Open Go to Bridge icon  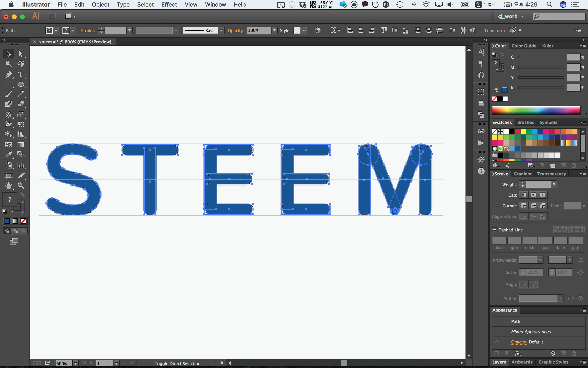[x=52, y=16]
